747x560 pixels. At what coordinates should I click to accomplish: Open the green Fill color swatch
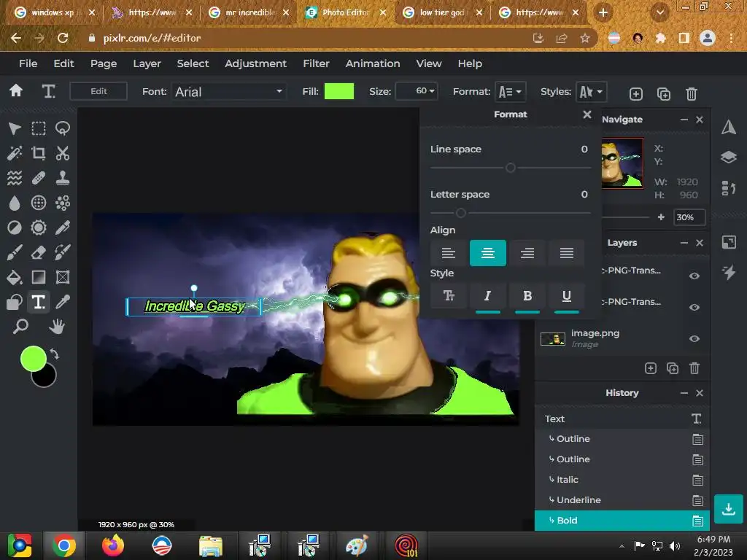point(339,91)
